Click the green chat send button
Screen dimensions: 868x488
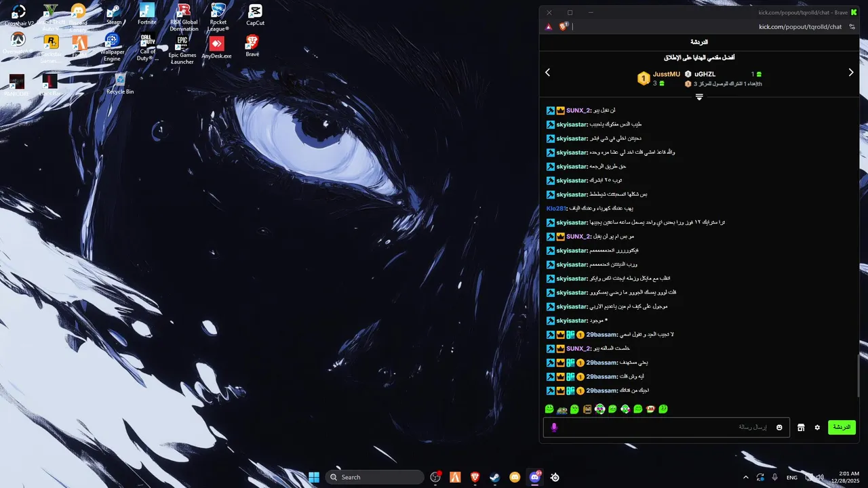point(842,428)
